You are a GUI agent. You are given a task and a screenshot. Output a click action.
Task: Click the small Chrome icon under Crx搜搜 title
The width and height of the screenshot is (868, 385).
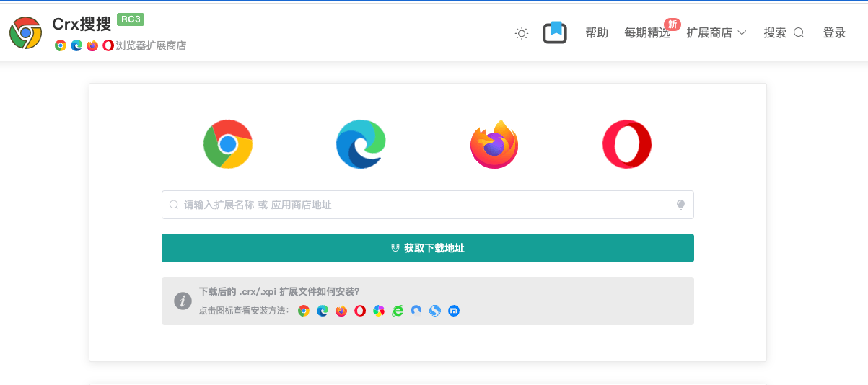coord(61,45)
